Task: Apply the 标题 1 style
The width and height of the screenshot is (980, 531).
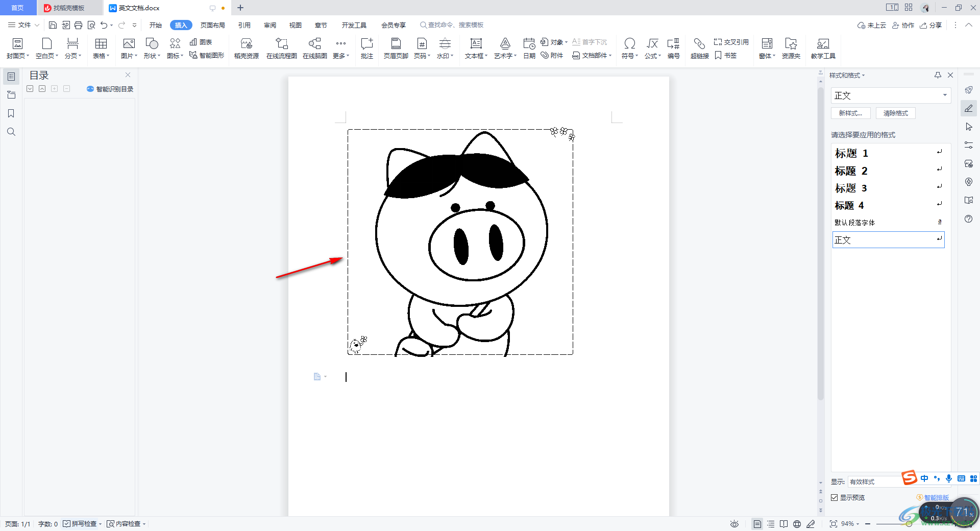Action: point(888,153)
